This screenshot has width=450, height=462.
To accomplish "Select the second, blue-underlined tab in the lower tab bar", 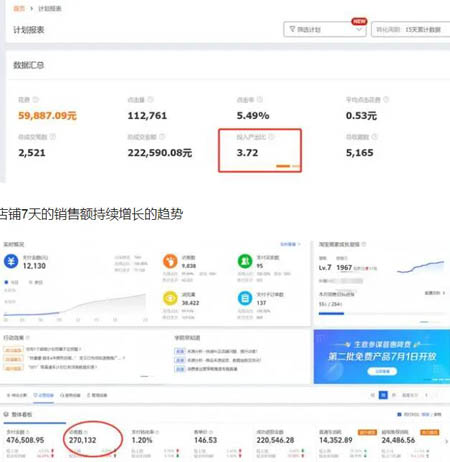I will [44, 395].
